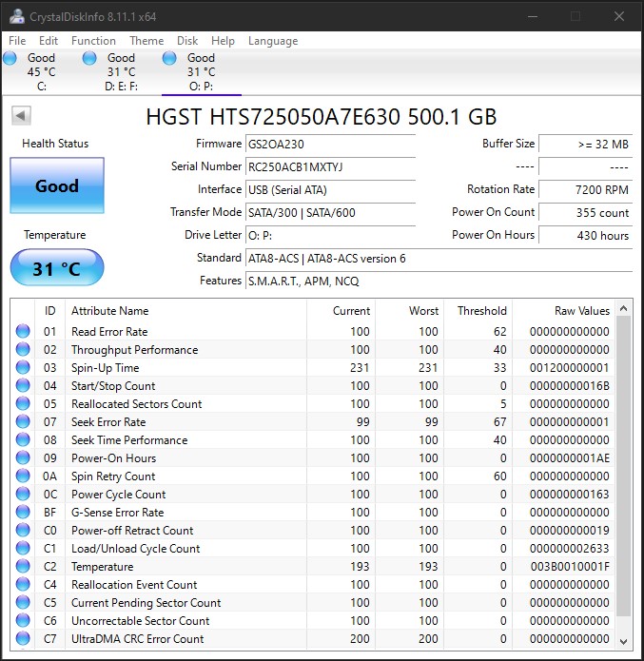Click status orb for Power Cycle Count

23,494
